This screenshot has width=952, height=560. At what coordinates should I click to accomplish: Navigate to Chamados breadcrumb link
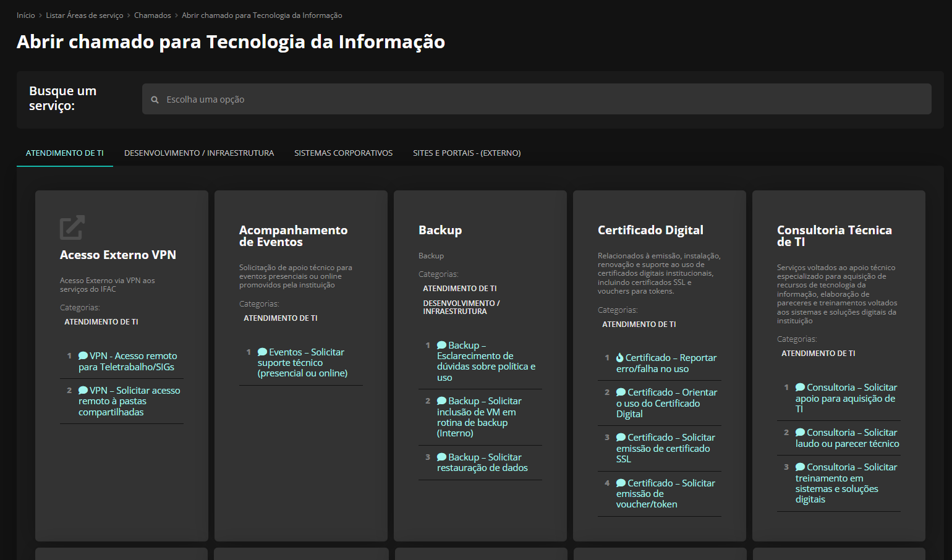pos(152,15)
